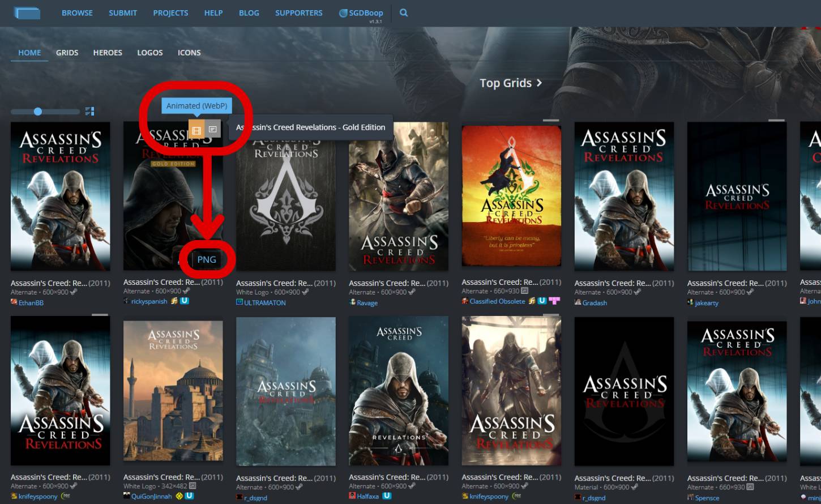The image size is (821, 504).
Task: Open the Hagia Sophia skyline grid thumbnail
Action: tap(173, 391)
